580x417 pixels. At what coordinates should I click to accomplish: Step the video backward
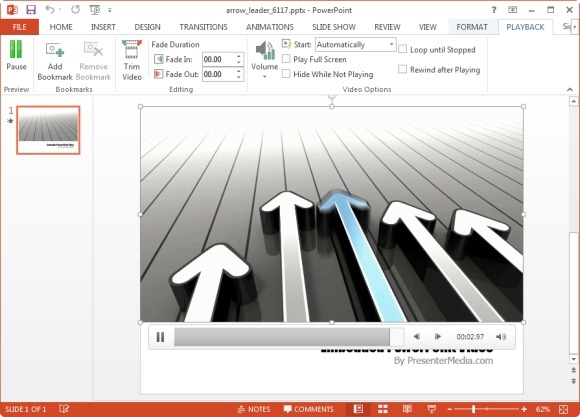pos(417,336)
